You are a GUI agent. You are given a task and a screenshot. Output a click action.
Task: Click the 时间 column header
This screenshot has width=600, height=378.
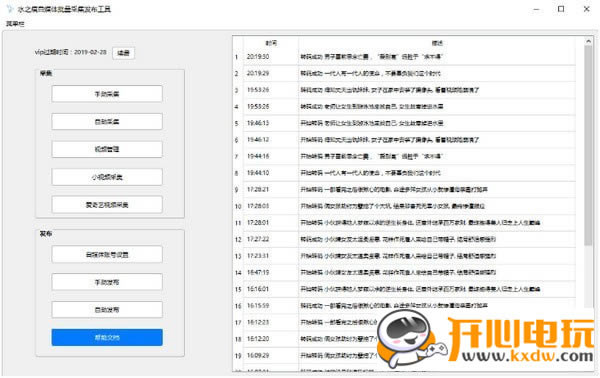271,43
